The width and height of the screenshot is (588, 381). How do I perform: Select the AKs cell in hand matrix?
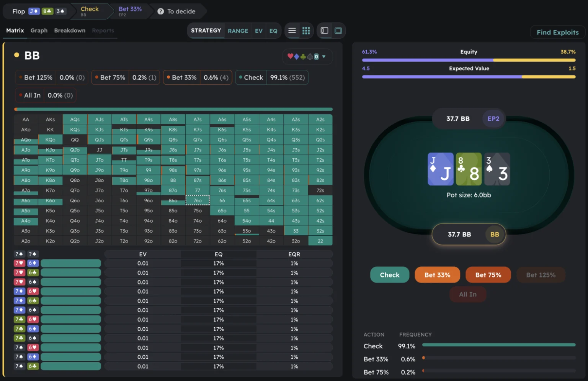[50, 120]
